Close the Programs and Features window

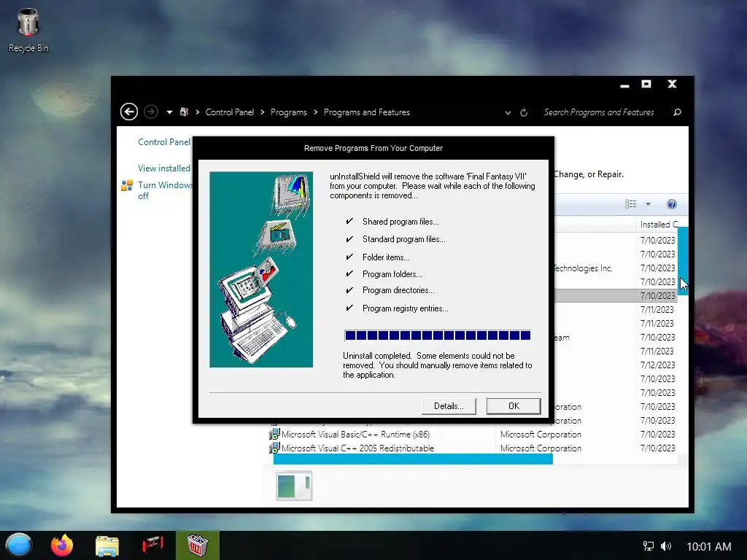672,85
